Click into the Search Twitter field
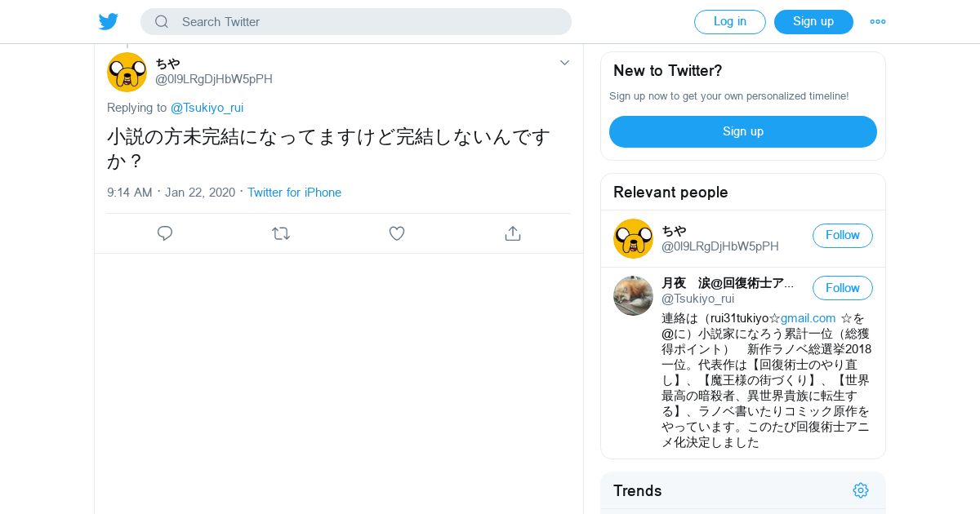This screenshot has height=514, width=980. point(367,22)
